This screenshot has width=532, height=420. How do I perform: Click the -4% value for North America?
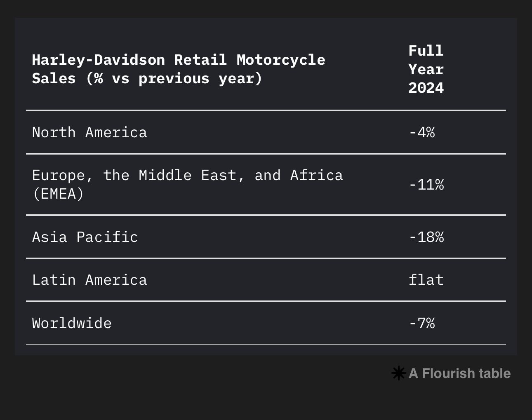tap(421, 133)
